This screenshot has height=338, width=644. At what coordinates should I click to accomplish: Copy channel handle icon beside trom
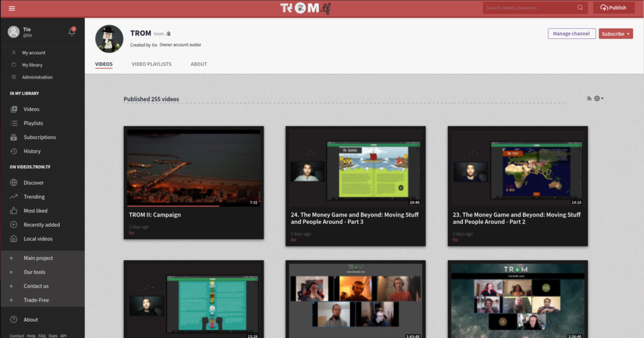[x=168, y=34]
